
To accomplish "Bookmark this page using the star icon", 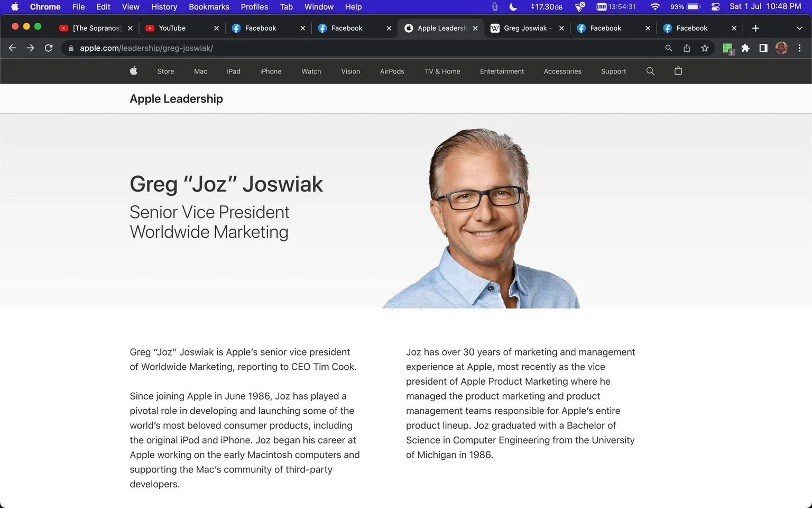I will (705, 48).
